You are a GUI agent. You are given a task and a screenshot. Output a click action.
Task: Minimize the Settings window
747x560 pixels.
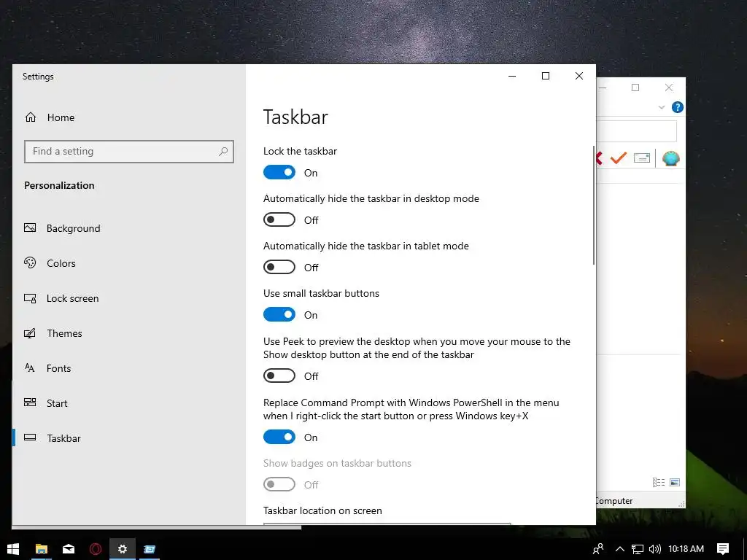click(x=512, y=76)
